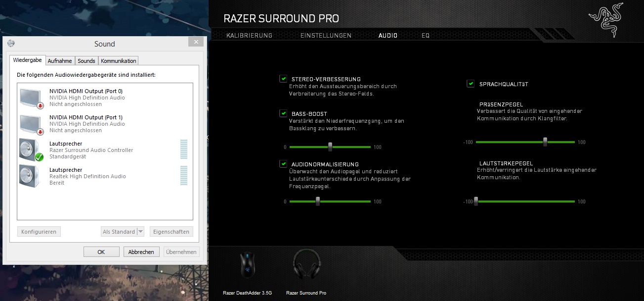The height and width of the screenshot is (301, 644).
Task: Select the Audio tab in Razer Surround
Action: click(387, 36)
